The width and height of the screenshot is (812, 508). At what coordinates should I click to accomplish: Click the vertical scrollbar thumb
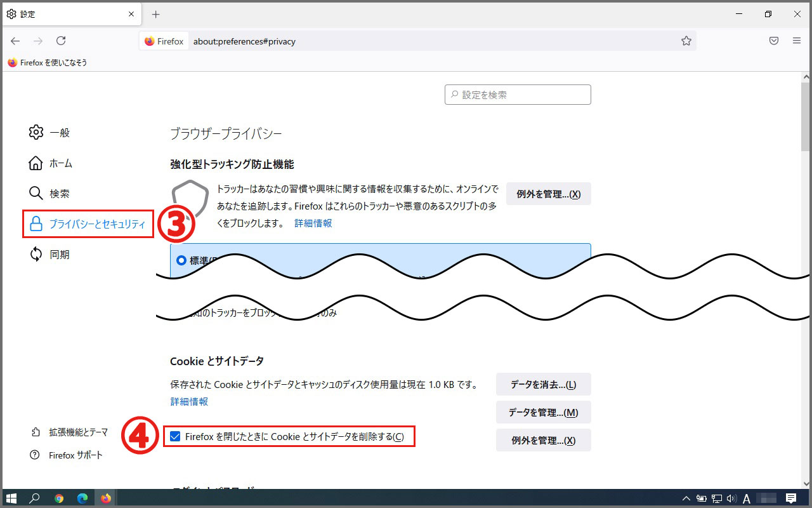(x=806, y=117)
